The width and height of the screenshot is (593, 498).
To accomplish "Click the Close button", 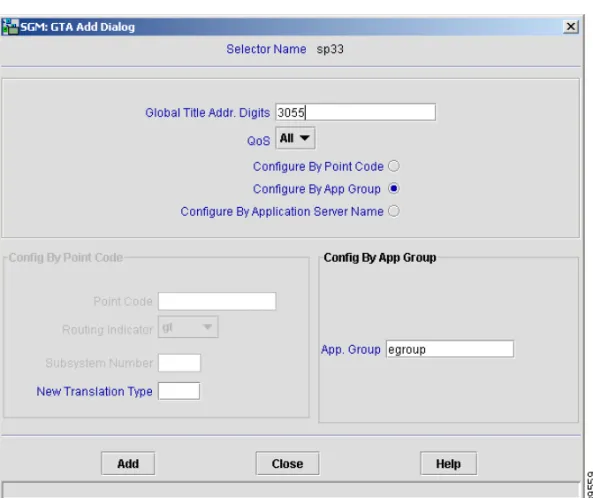I will pos(287,464).
